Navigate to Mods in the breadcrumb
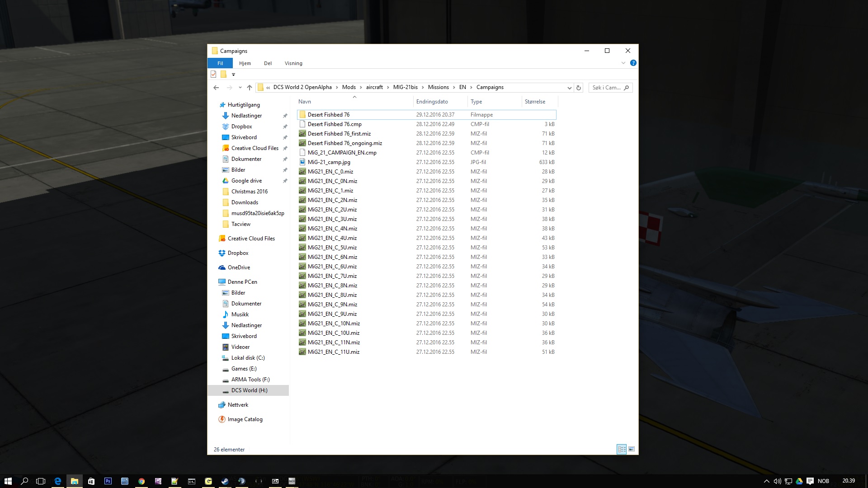The width and height of the screenshot is (868, 488). point(349,88)
